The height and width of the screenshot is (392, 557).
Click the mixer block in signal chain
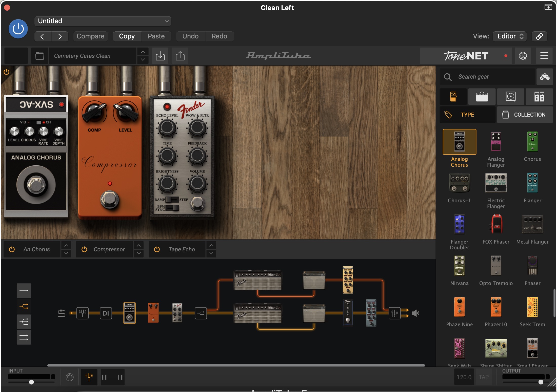click(394, 313)
